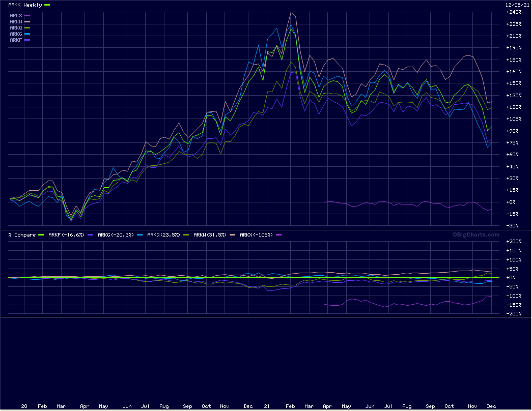The height and width of the screenshot is (411, 532).
Task: Click the ARKF(-16.6%) compare label
Action: 66,235
